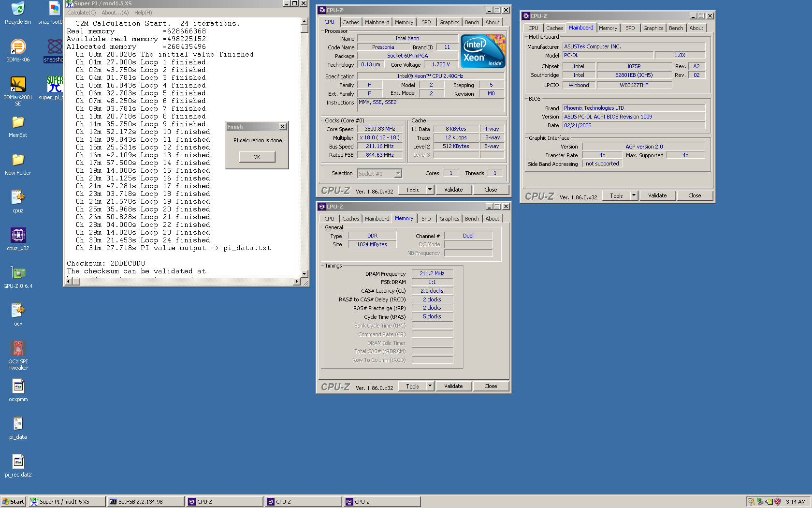The height and width of the screenshot is (508, 812).
Task: Click the DRAM Frequency value 211.2 MHz
Action: (x=432, y=274)
